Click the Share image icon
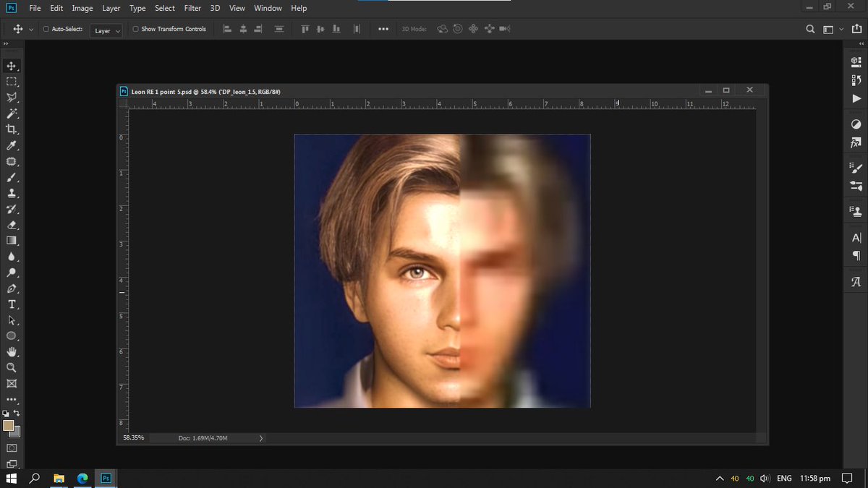Screen dimensions: 868x488 [856, 30]
